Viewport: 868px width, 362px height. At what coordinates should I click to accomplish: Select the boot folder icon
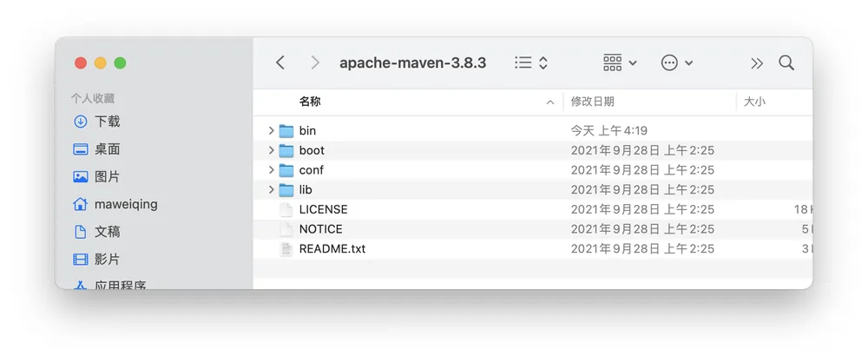[286, 150]
